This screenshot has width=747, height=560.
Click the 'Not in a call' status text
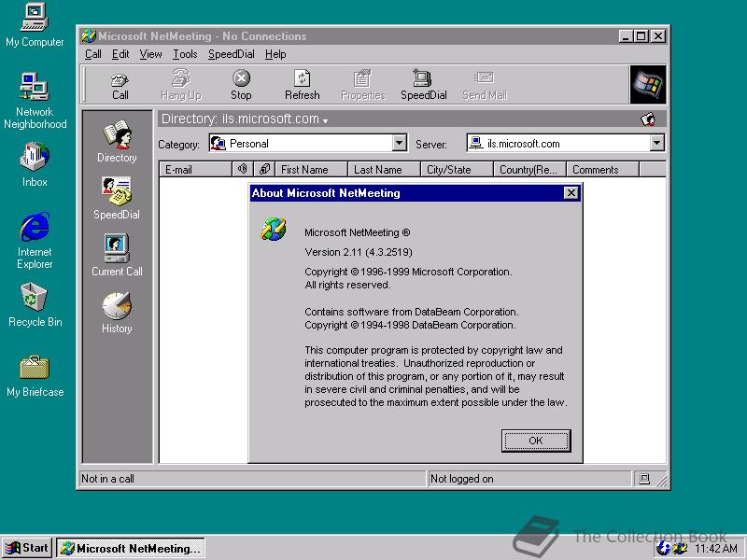(x=107, y=479)
